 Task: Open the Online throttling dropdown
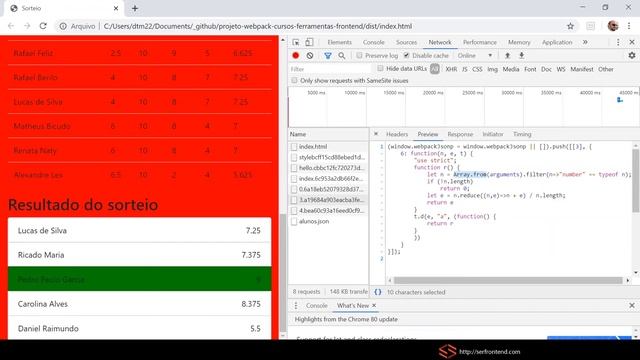(x=475, y=56)
